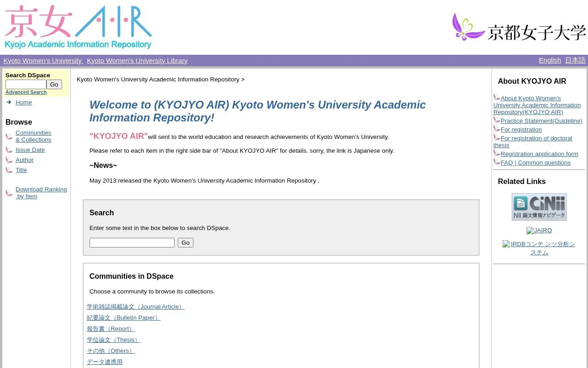Screen dimensions: 588x368
Task: Browse by Issue Date
Action: pyautogui.click(x=30, y=150)
